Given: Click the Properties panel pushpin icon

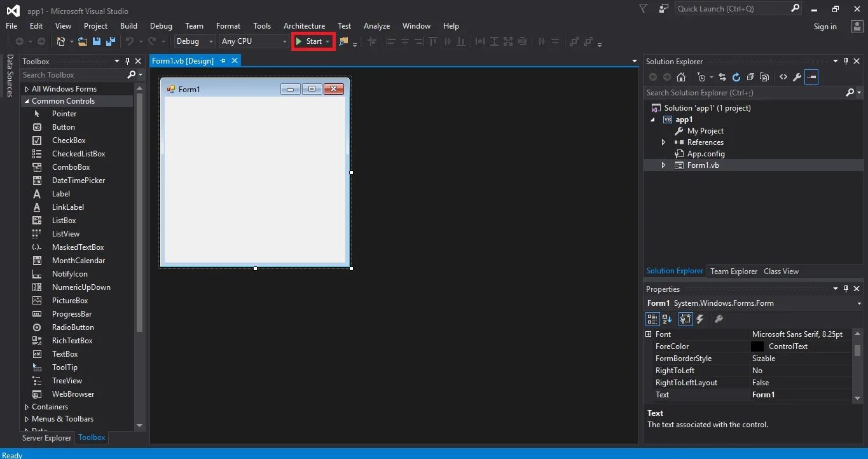Looking at the screenshot, I should (846, 289).
